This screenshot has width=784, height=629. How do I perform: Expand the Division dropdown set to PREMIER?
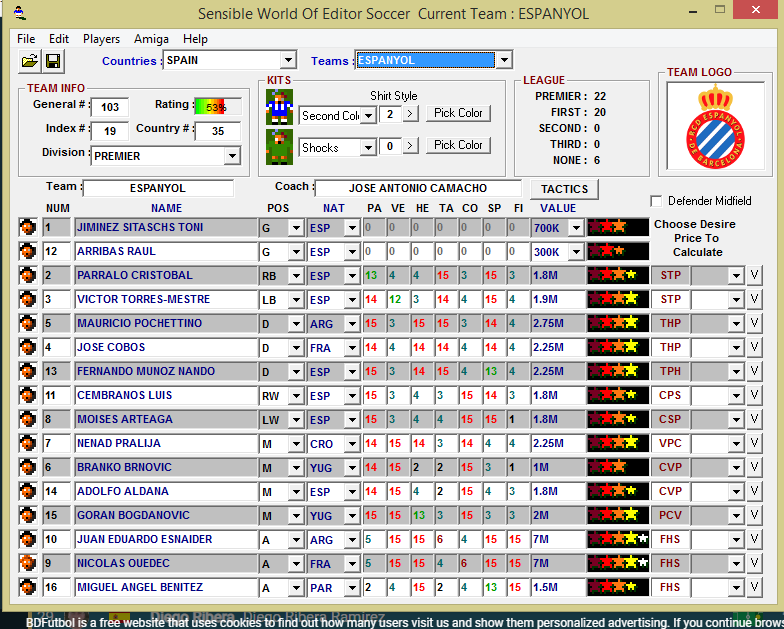click(232, 156)
